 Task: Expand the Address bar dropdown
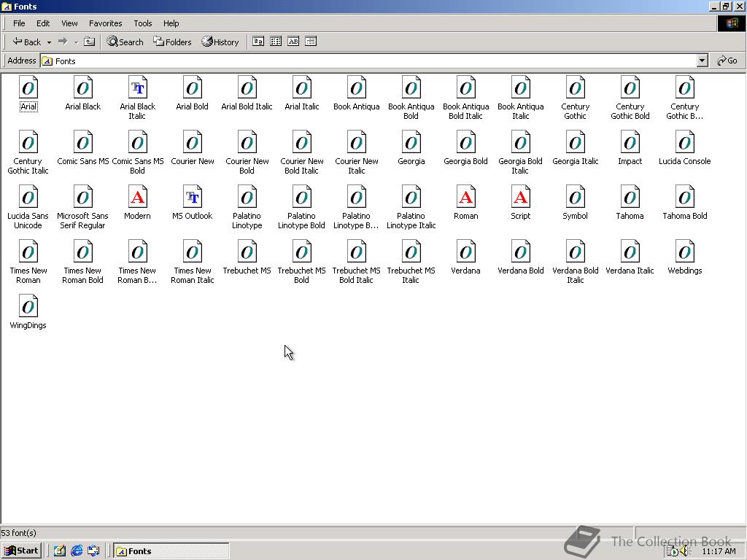click(703, 61)
